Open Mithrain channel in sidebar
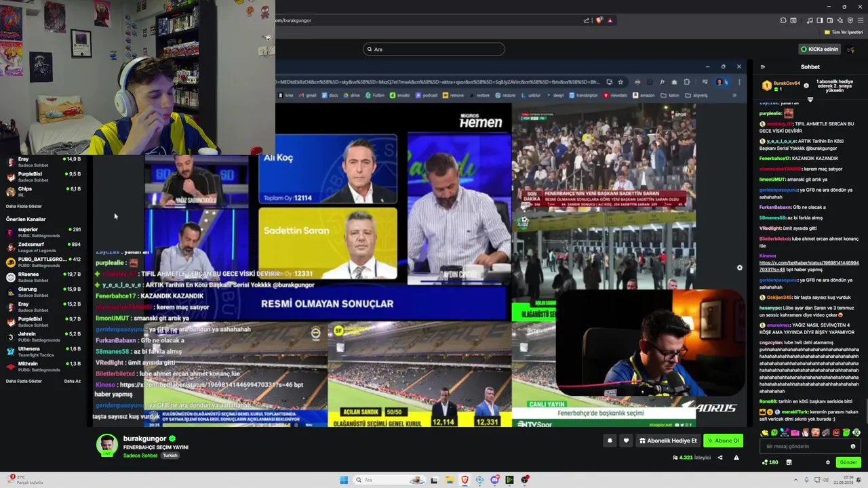Image resolution: width=868 pixels, height=488 pixels. click(43, 366)
